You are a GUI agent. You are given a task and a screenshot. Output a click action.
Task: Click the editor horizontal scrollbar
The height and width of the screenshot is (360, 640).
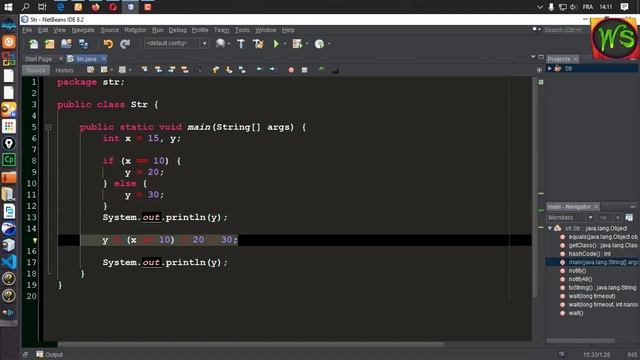click(250, 344)
